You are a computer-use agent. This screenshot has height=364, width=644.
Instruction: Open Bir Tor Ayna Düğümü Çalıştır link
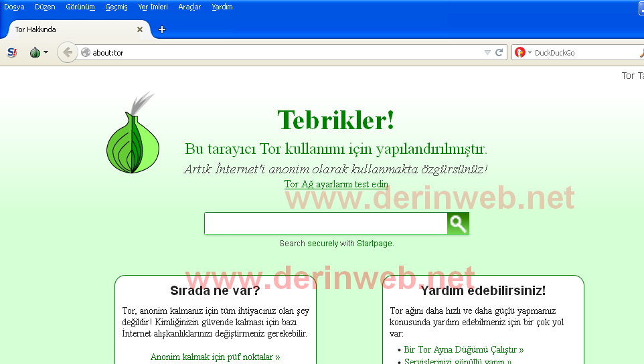click(464, 350)
